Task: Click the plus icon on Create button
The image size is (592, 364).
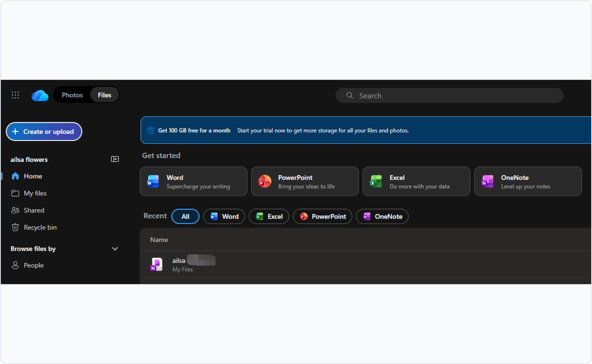Action: click(15, 132)
